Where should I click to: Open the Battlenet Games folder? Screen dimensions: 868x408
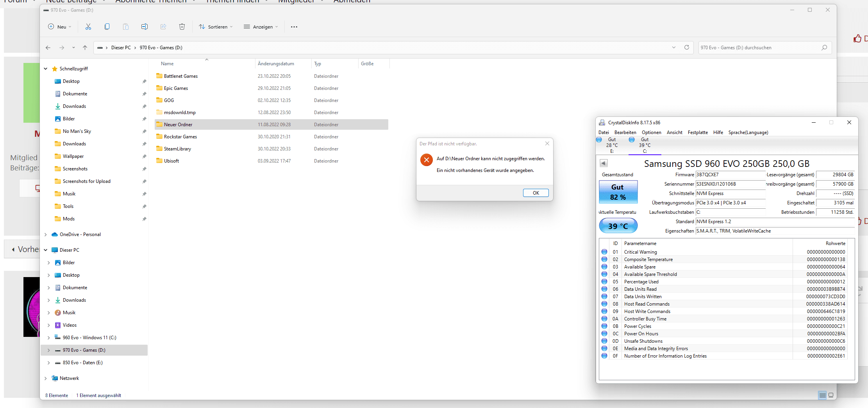pyautogui.click(x=181, y=76)
